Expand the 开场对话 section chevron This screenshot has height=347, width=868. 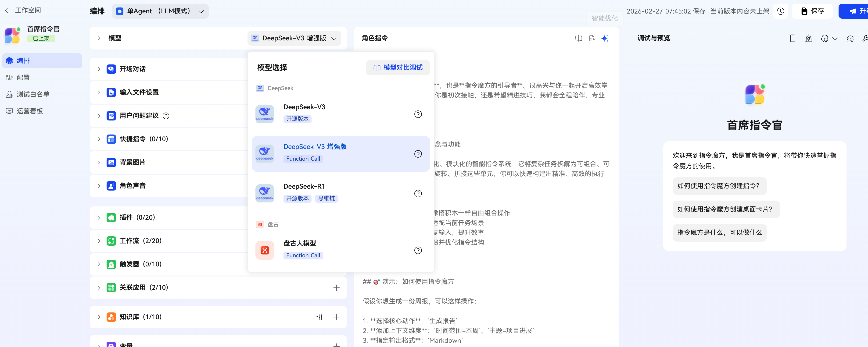point(99,69)
